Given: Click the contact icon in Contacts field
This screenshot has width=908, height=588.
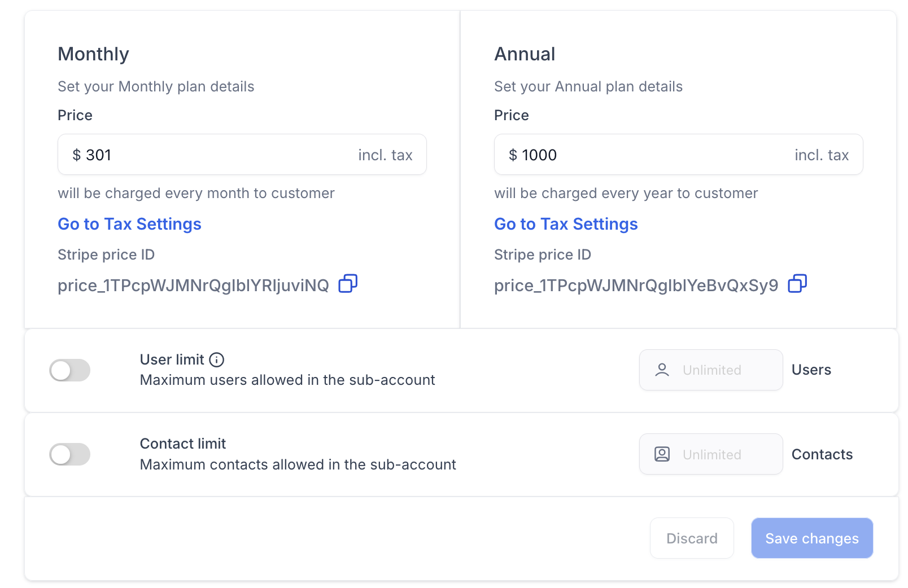Looking at the screenshot, I should (x=662, y=454).
